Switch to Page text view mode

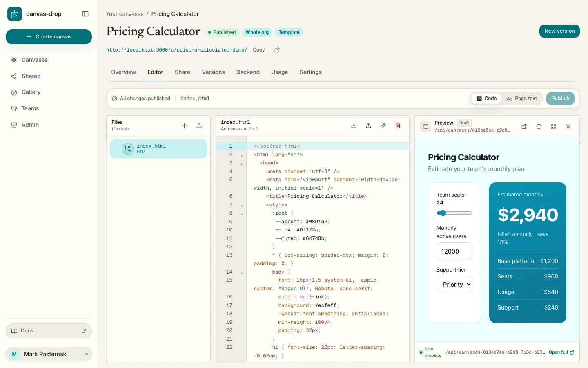coord(521,99)
